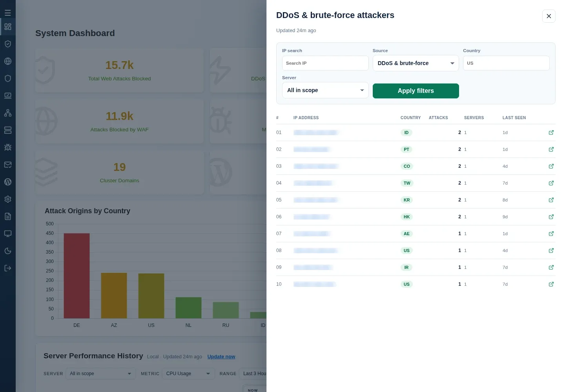Screen dimensions: 565x392
Task: Open the network cluster sidebar icon
Action: click(x=7, y=113)
